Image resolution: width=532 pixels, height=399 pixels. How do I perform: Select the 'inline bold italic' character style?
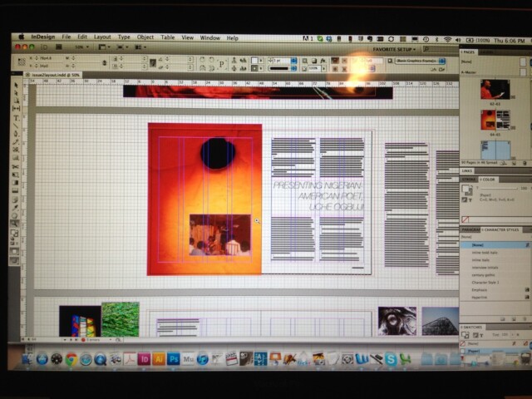(x=485, y=253)
